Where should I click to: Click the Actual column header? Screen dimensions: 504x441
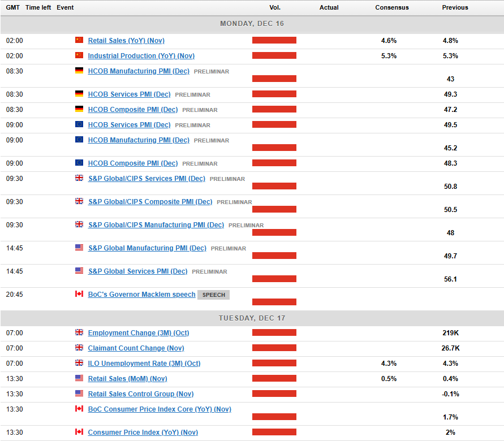[x=329, y=7]
